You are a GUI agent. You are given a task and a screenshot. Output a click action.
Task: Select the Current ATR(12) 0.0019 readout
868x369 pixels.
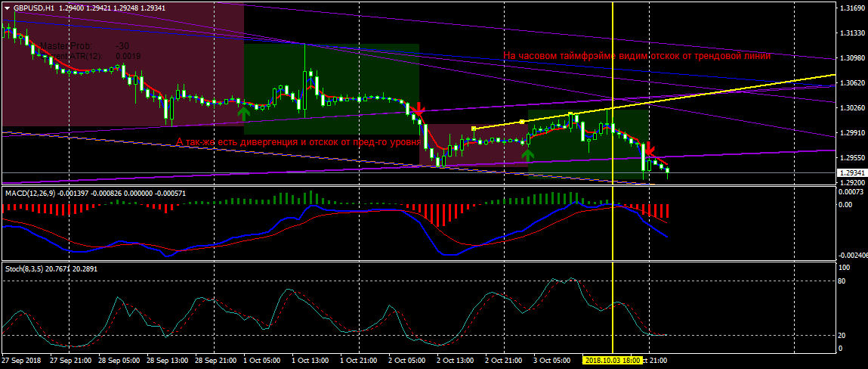click(90, 56)
